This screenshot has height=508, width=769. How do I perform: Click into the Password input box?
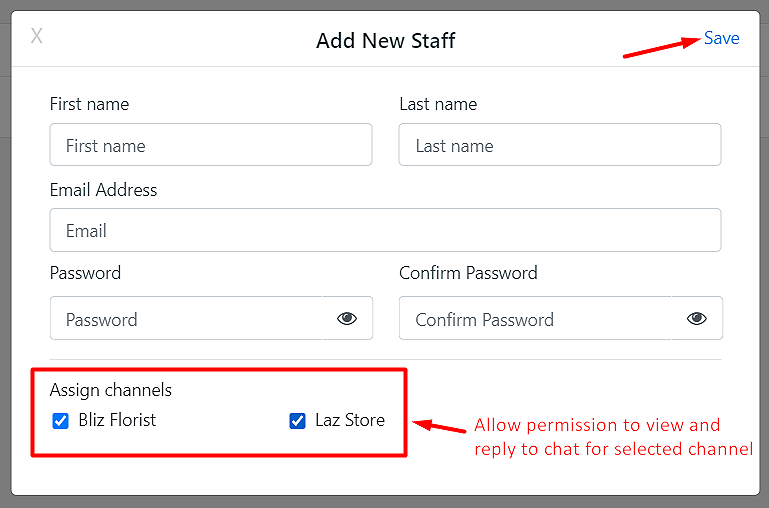pos(186,318)
